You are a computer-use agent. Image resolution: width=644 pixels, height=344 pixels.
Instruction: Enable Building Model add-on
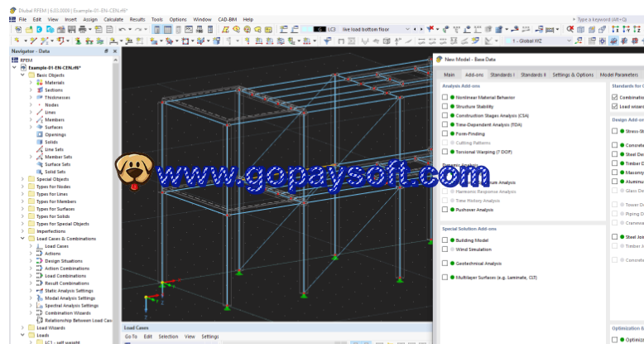(445, 240)
